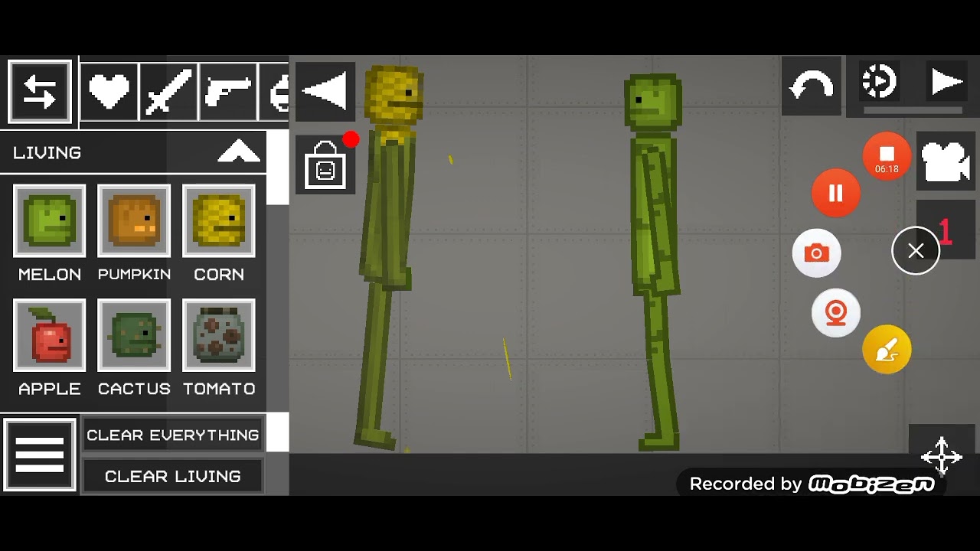Viewport: 980px width, 551px height.
Task: Hide the item panel with left arrow
Action: point(325,92)
